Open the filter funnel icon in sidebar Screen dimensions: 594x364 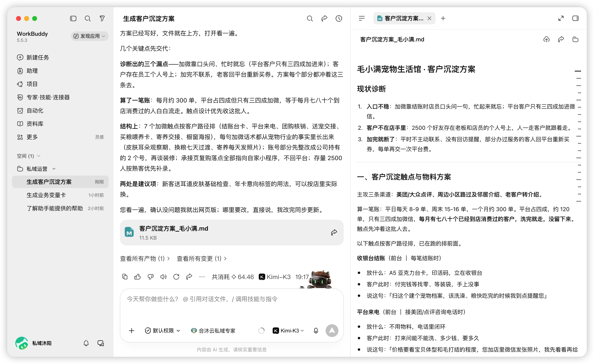pos(102,18)
